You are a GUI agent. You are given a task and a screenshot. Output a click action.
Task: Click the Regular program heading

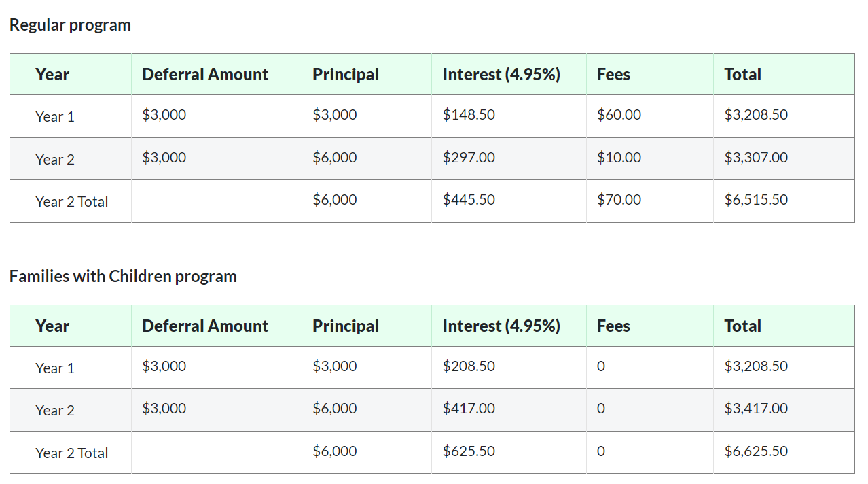70,25
